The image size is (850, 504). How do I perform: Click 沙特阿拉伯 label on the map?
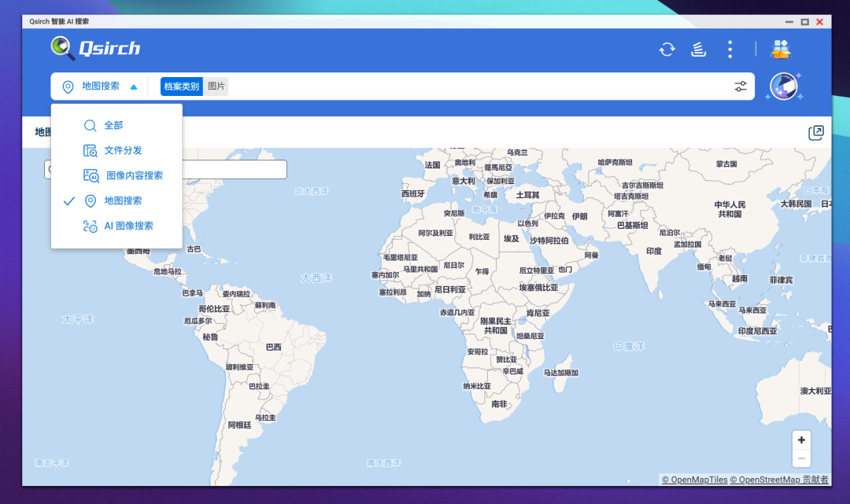click(x=549, y=241)
